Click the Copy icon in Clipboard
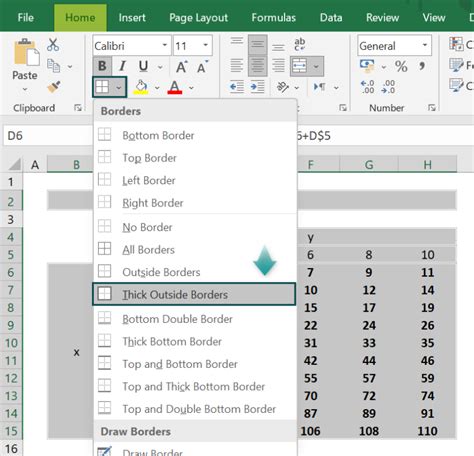The height and width of the screenshot is (456, 474). pos(53,66)
